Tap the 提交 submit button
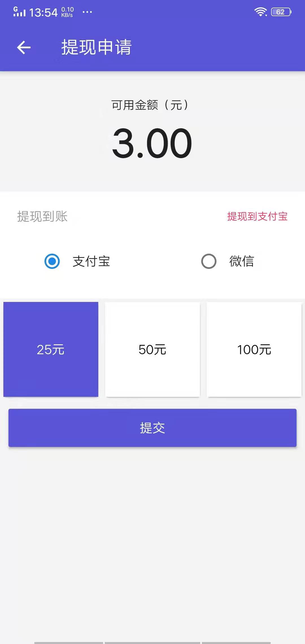This screenshot has width=305, height=644. tap(152, 428)
